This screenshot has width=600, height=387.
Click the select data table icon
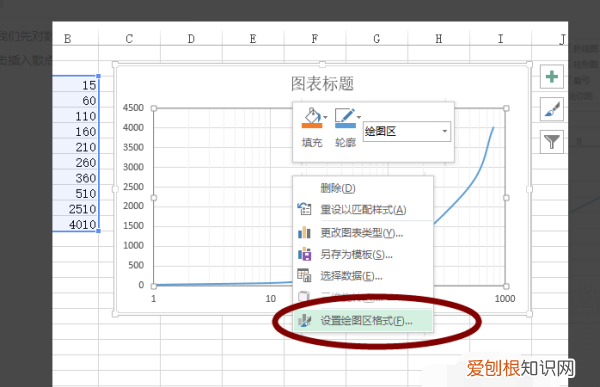click(304, 275)
